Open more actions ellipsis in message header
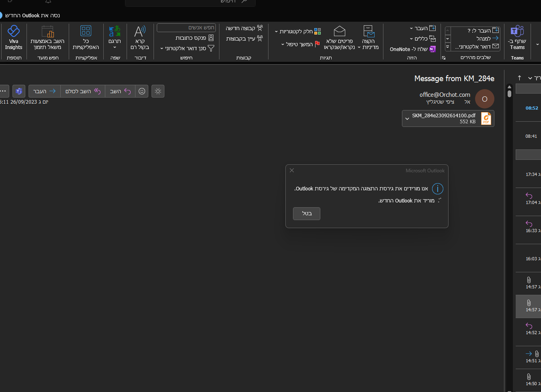 (4, 91)
